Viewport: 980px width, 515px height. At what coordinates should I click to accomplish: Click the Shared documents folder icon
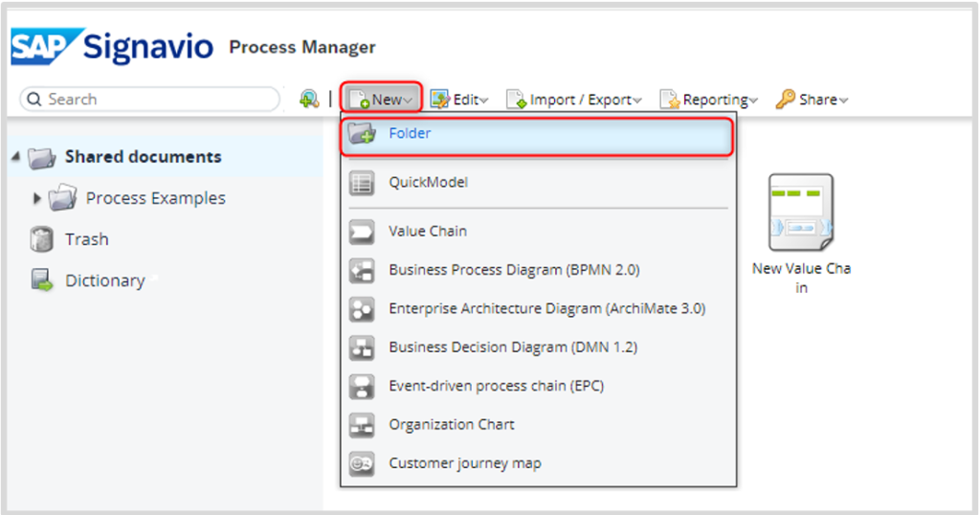[x=42, y=158]
